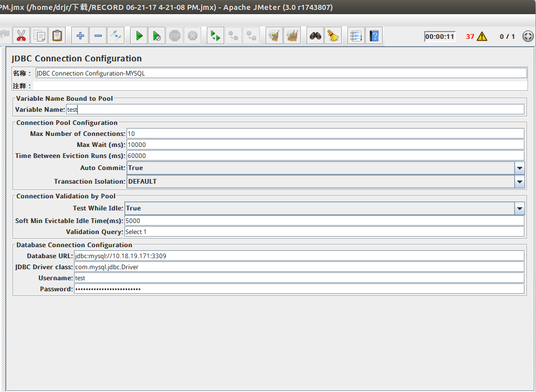Screen dimensions: 536x392
Task: Click the Clear results broom-gear icon
Action: 275,36
